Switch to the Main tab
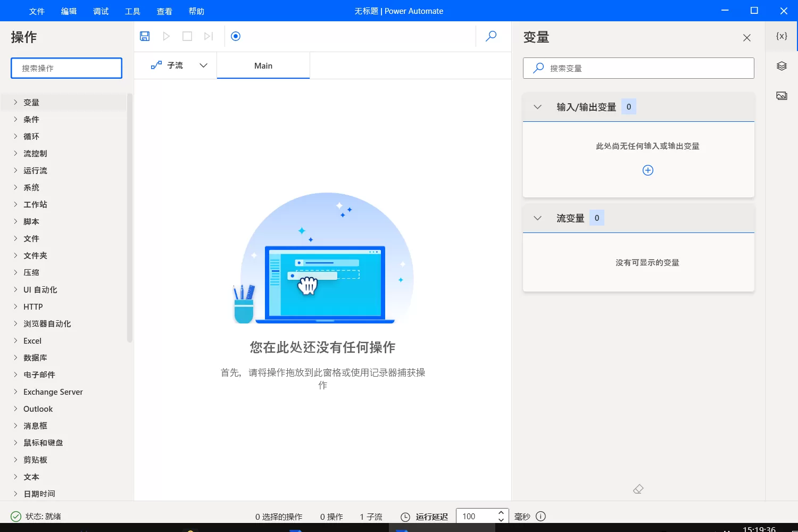798x532 pixels. point(263,65)
